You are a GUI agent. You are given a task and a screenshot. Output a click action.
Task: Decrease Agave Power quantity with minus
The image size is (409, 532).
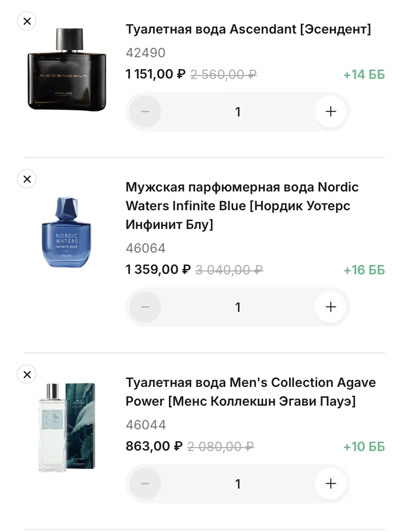(x=145, y=484)
